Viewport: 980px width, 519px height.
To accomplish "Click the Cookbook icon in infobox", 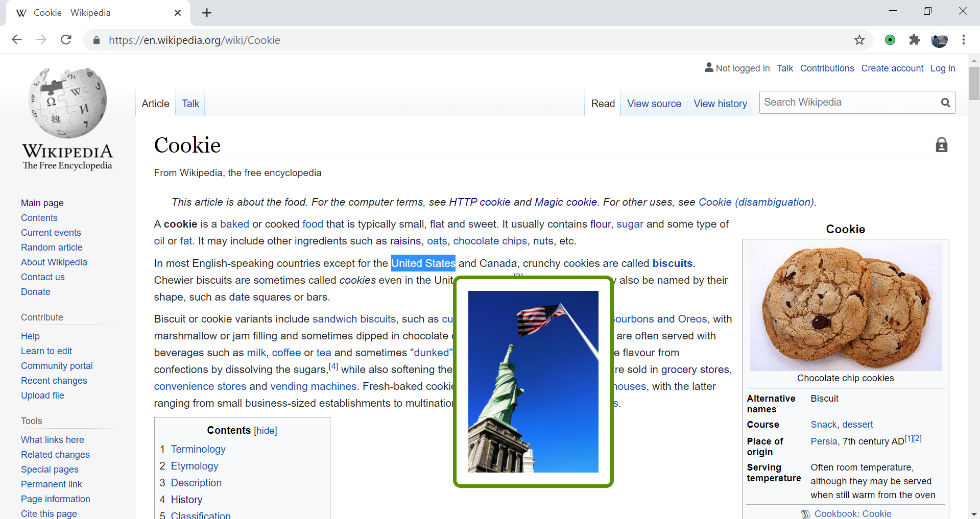I will pyautogui.click(x=806, y=514).
